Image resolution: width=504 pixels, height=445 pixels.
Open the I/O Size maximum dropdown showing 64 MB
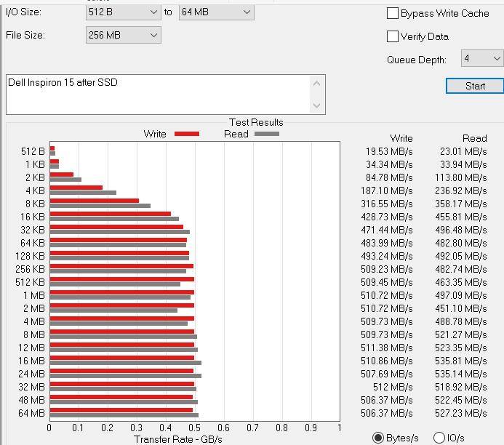216,12
